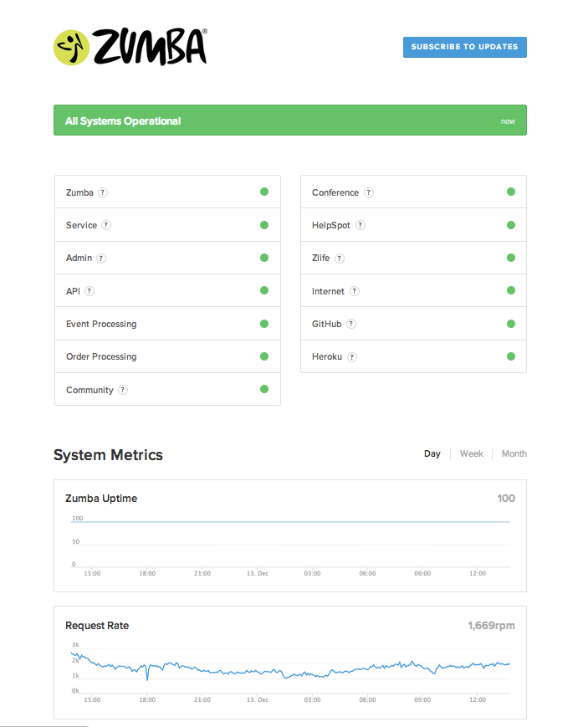Click the All Systems Operational banner

pyautogui.click(x=289, y=120)
